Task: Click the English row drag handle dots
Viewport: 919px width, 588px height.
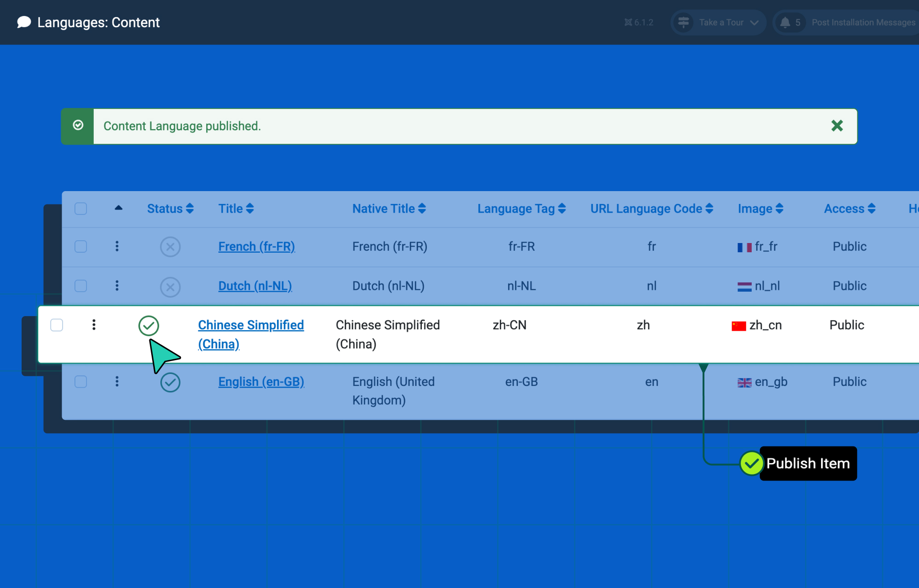Action: (x=117, y=381)
